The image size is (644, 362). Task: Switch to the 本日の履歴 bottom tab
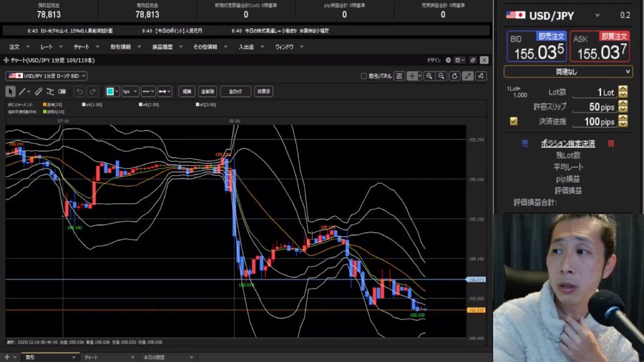point(153,357)
